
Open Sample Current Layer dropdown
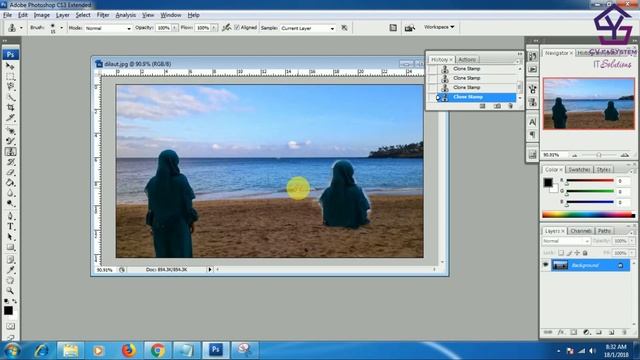[308, 28]
